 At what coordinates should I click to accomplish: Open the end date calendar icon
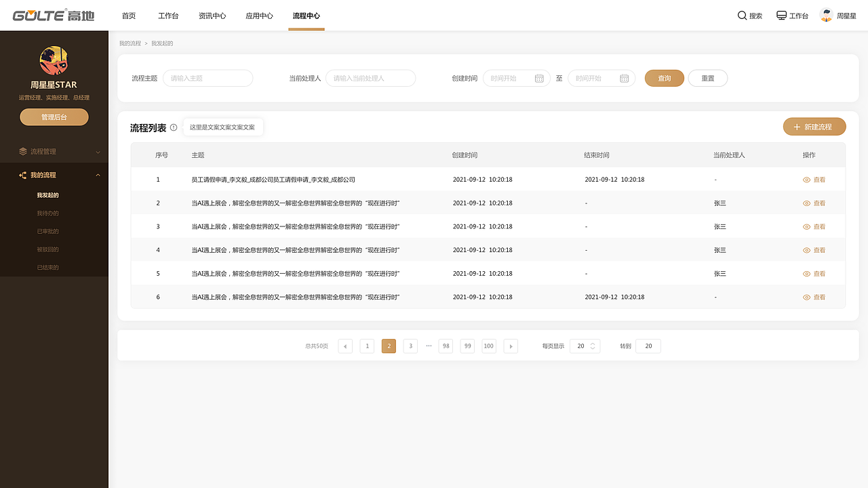[x=625, y=79]
